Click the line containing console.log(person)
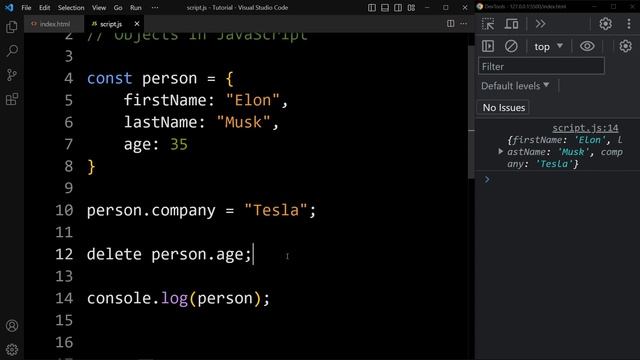Screen dimensions: 640x360 178,298
